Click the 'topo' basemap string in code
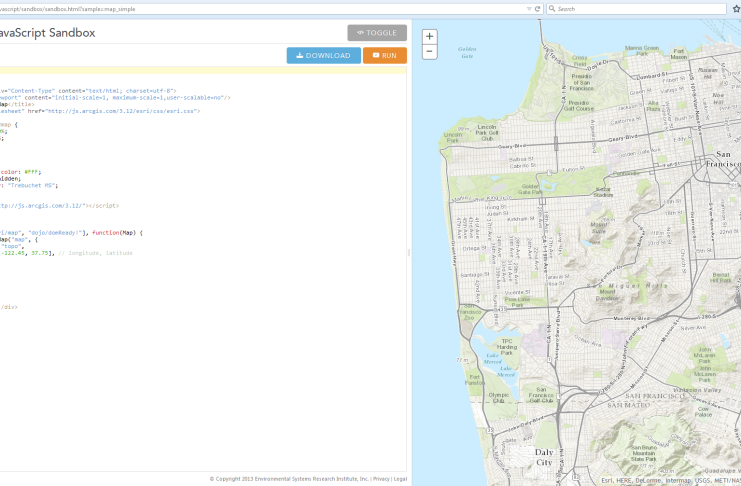 click(x=11, y=246)
